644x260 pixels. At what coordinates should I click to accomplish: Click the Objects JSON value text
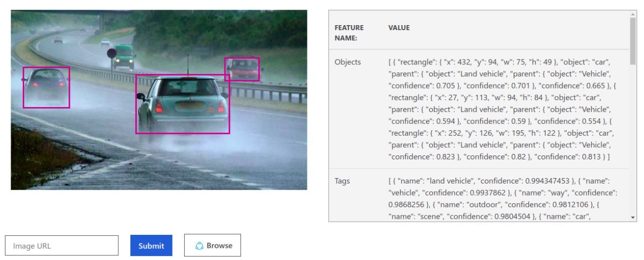coord(502,109)
